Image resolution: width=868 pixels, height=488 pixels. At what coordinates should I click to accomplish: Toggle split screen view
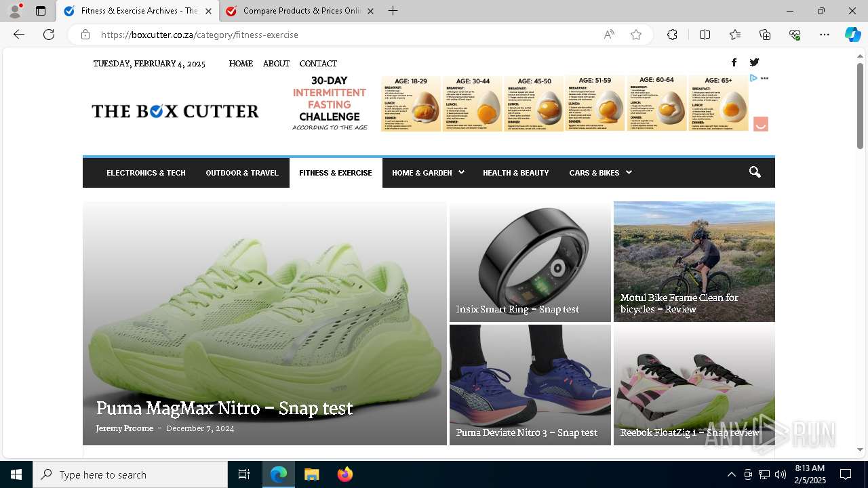tap(705, 35)
